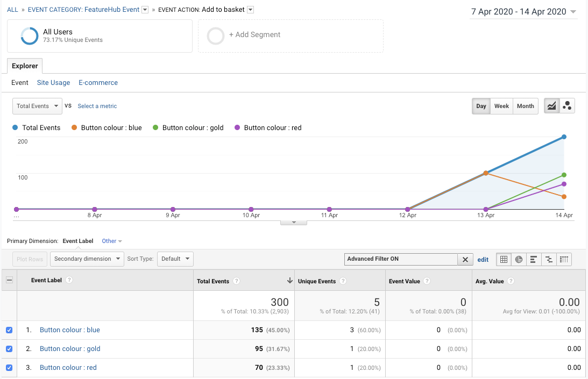
Task: Switch to the percentage pie chart view
Action: coord(519,259)
